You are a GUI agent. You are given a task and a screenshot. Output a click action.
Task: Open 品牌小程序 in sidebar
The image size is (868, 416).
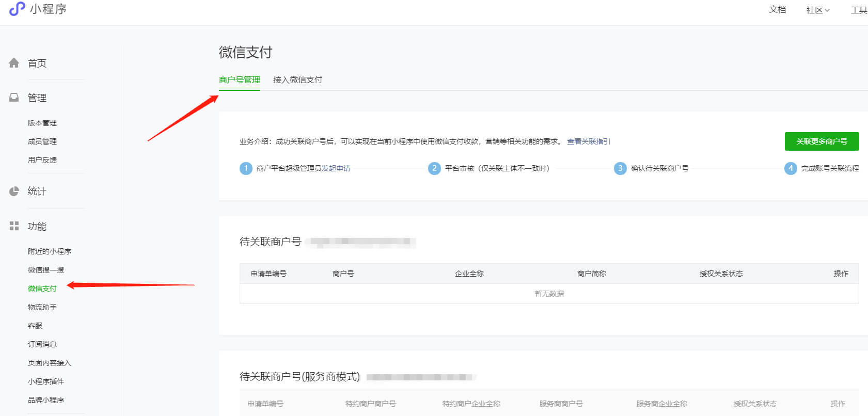click(x=46, y=400)
